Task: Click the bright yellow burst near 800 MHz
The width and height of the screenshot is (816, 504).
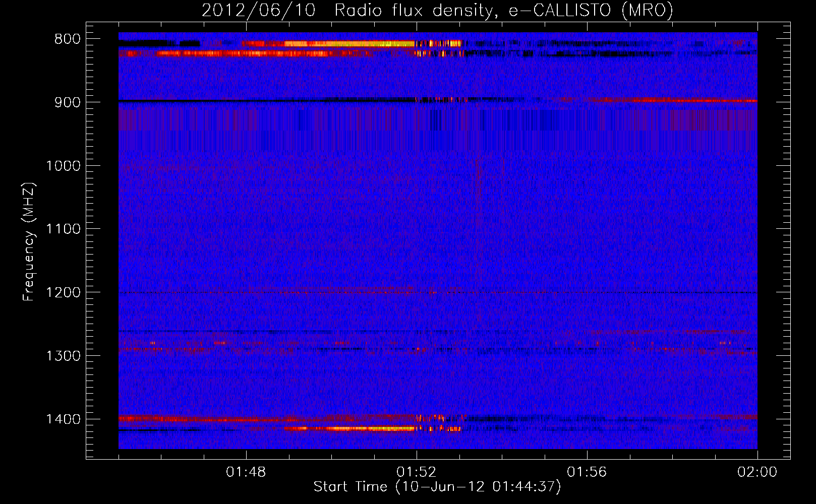Action: point(351,44)
